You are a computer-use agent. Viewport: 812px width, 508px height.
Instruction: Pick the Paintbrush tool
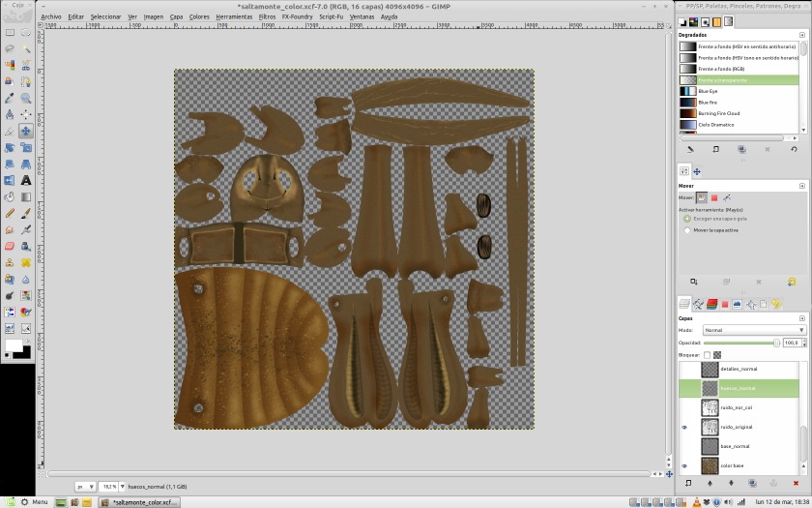pos(25,213)
